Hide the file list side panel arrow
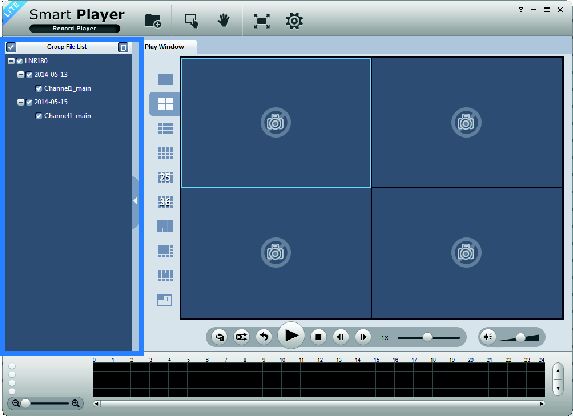 click(x=135, y=201)
